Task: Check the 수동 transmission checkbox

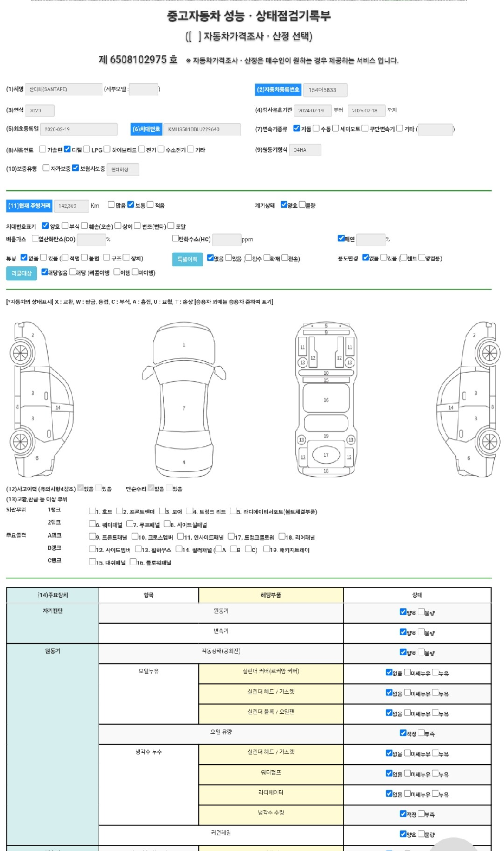Action: [x=316, y=129]
